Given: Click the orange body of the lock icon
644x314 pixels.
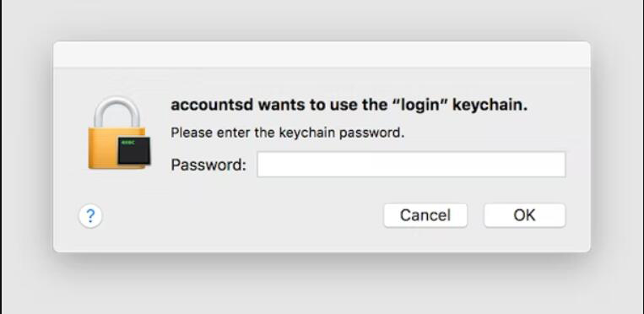Looking at the screenshot, I should (104, 148).
